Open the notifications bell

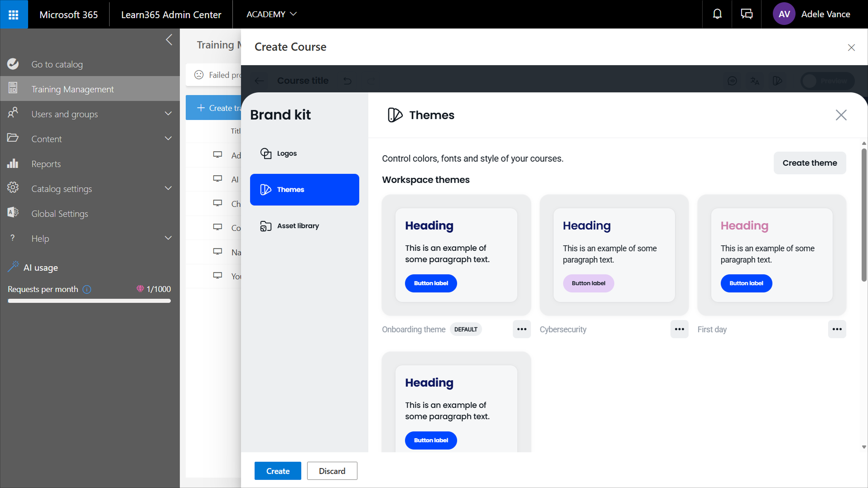click(x=717, y=14)
